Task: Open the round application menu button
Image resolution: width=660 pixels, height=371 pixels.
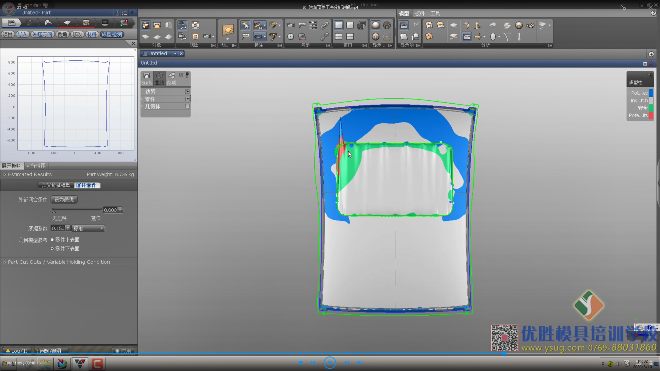Action: point(8,8)
